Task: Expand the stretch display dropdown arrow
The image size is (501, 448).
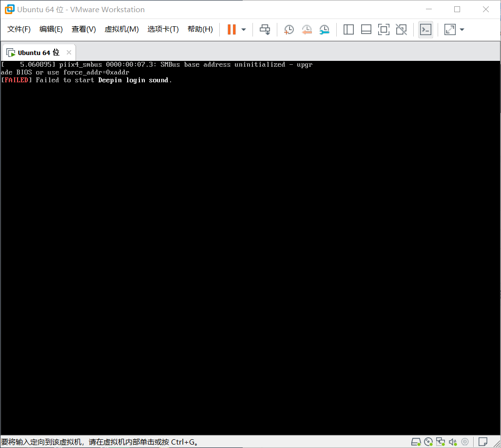Action: pos(462,30)
